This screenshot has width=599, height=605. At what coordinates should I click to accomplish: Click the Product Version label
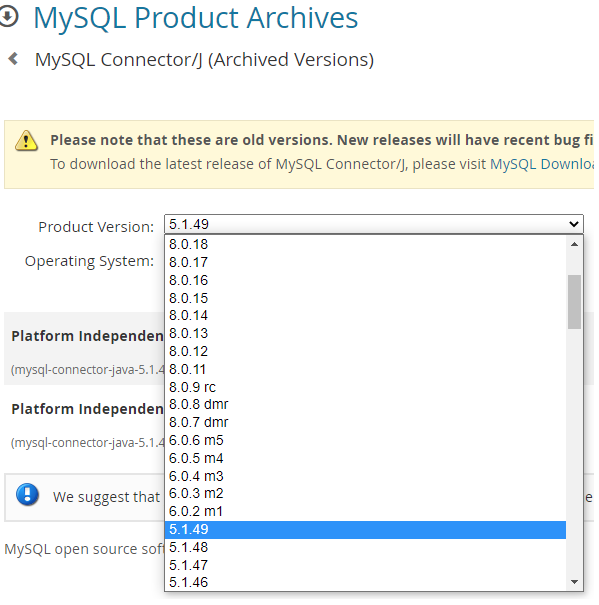pos(96,227)
